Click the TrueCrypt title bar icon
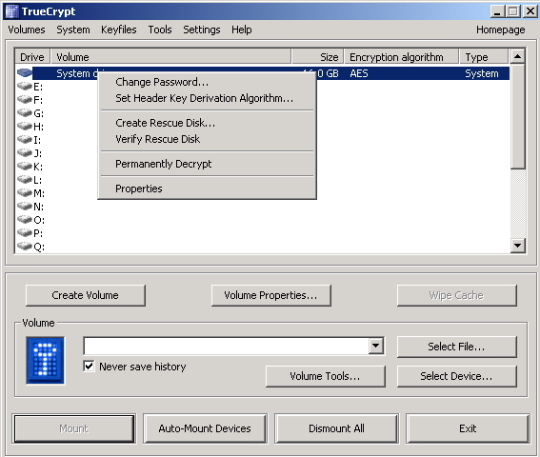 pyautogui.click(x=12, y=11)
